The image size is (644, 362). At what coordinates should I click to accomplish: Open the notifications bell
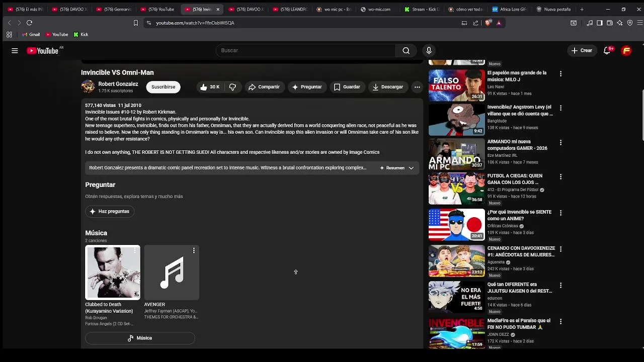pos(607,50)
